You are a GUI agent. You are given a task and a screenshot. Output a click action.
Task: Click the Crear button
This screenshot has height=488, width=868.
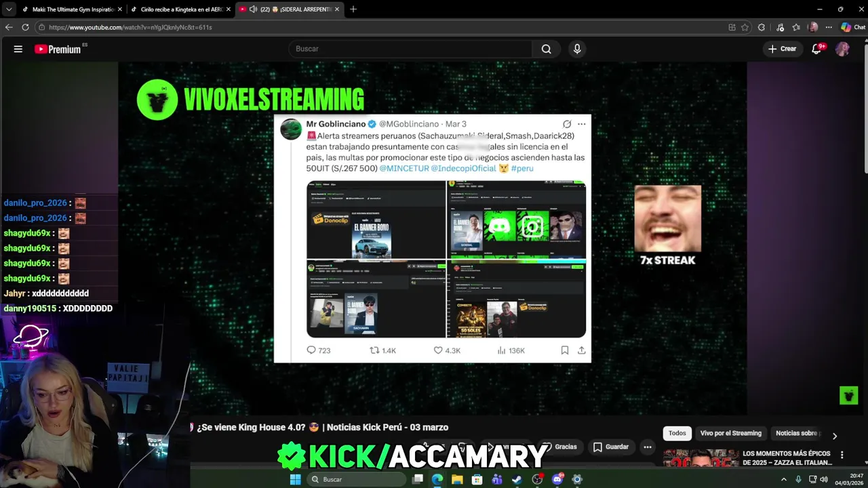point(782,49)
